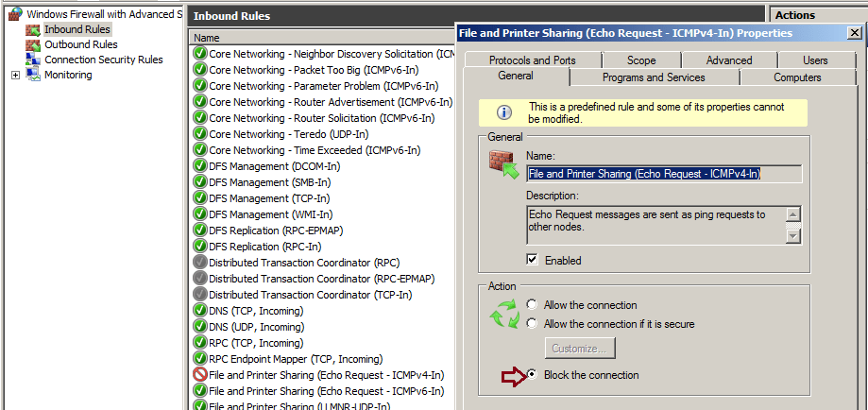
Task: Expand the Monitoring tree node
Action: 15,75
